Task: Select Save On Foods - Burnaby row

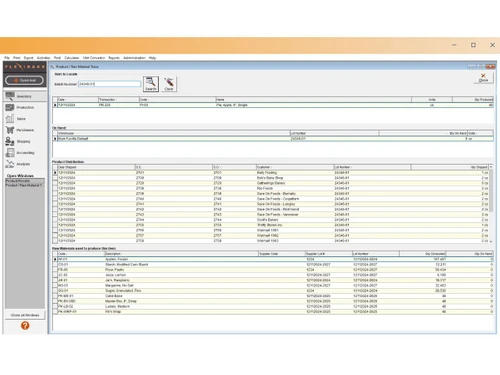Action: [x=271, y=194]
